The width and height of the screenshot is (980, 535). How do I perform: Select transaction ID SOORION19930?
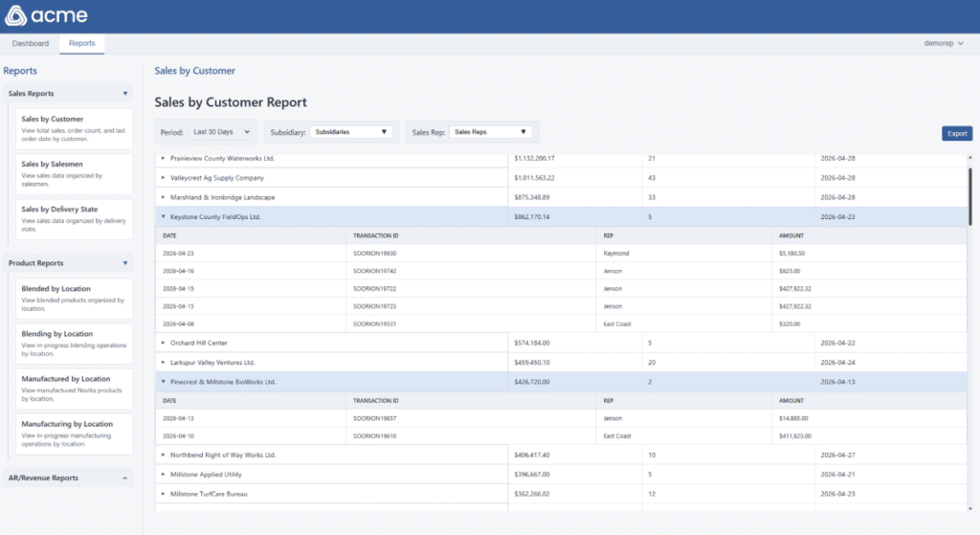tap(374, 253)
